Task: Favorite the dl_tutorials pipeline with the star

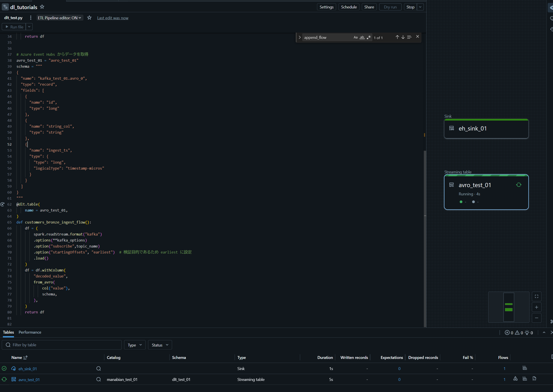Action: pos(42,7)
